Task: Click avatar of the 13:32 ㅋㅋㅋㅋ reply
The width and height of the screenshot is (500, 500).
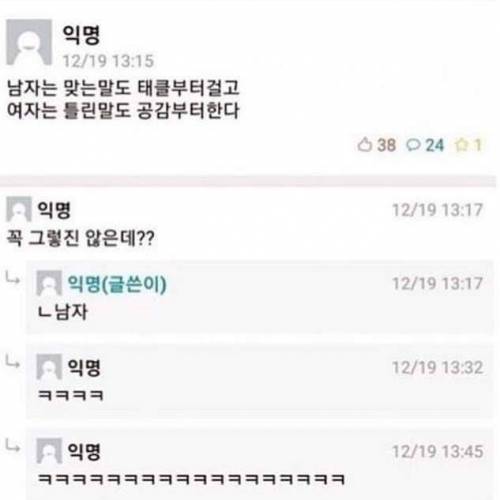Action: point(49,367)
